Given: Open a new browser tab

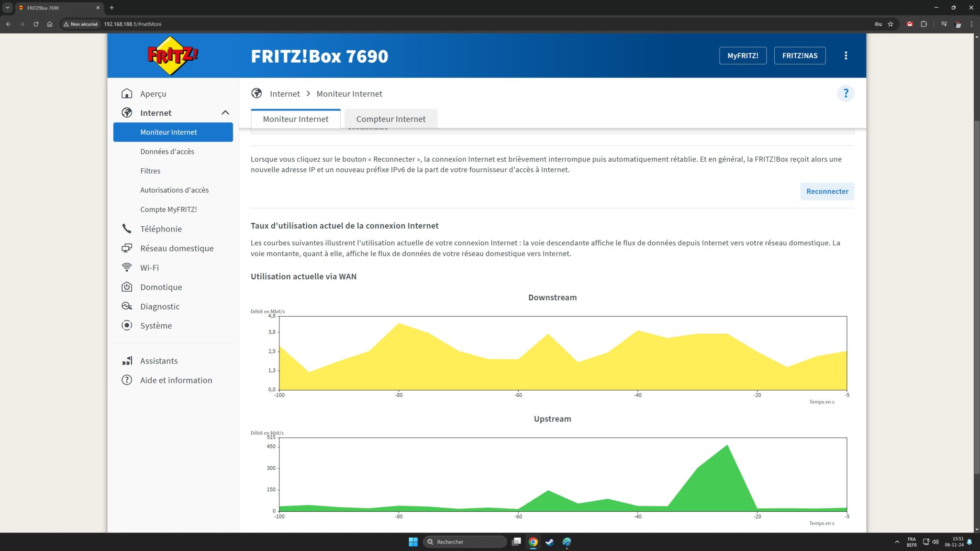Looking at the screenshot, I should [x=111, y=8].
